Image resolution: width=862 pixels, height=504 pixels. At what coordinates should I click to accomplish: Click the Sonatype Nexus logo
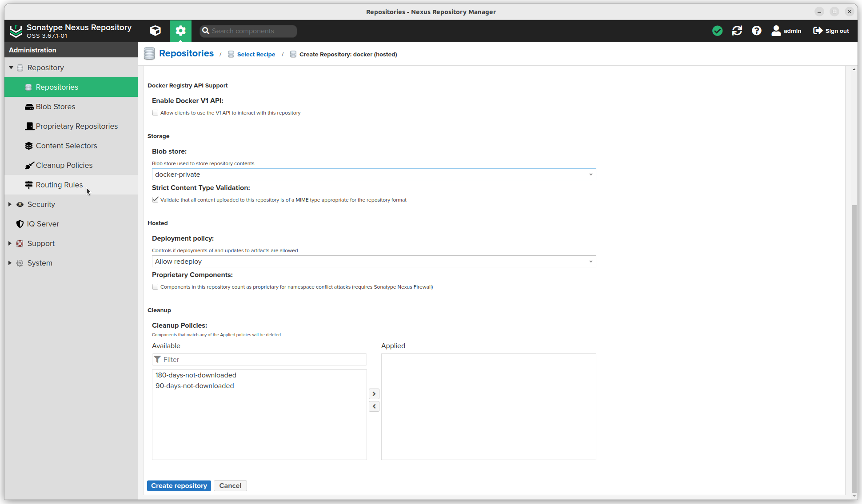(x=16, y=31)
